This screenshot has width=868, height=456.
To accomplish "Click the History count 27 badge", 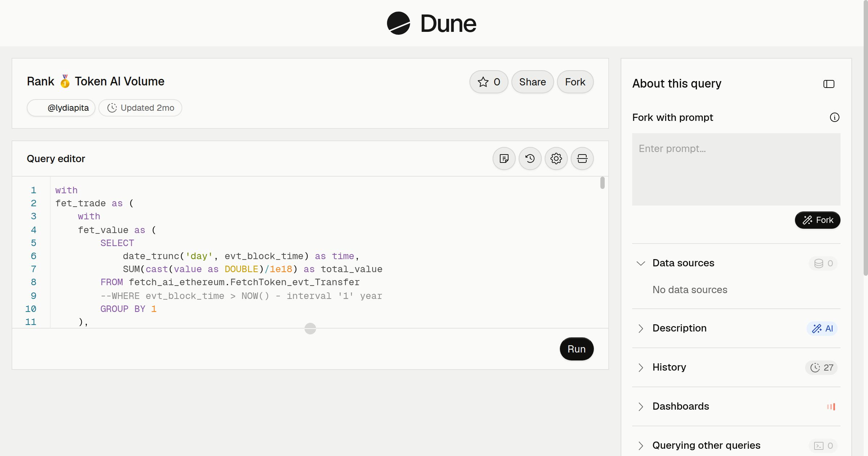I will [821, 367].
